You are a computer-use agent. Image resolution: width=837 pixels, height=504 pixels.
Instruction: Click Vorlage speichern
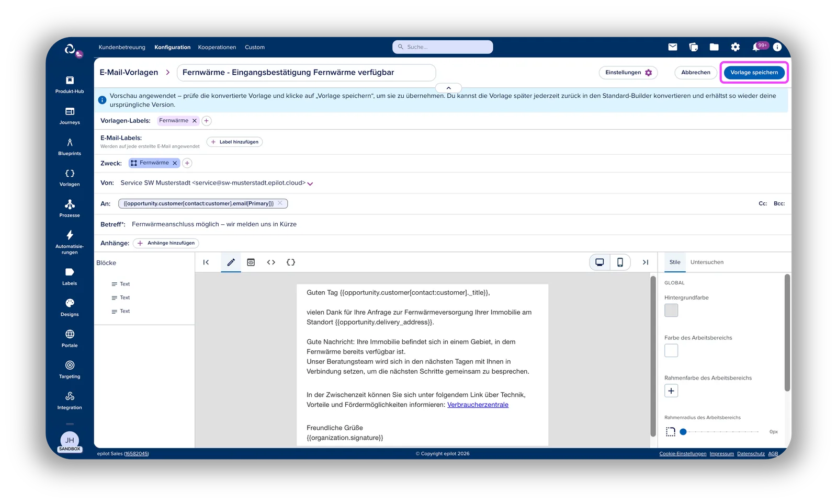(754, 73)
